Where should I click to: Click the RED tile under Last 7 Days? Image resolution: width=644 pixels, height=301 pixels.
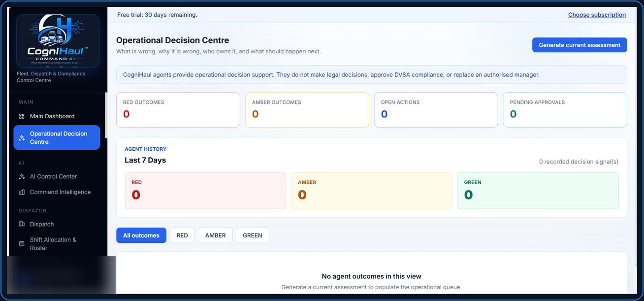tap(205, 191)
